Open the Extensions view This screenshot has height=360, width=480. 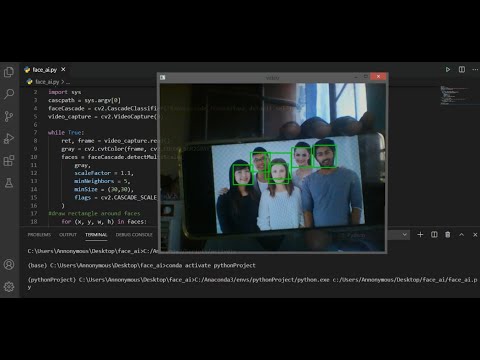[x=9, y=161]
